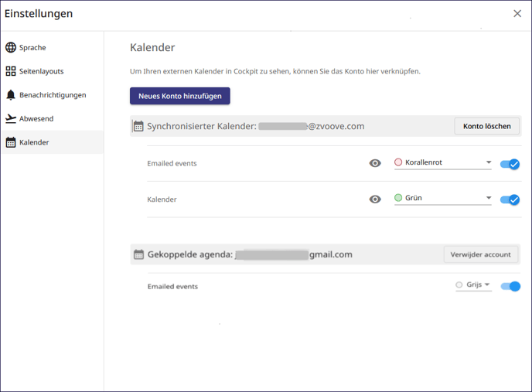
Task: Click the Gekoppelde agenda gmail.com heading
Action: click(x=250, y=254)
